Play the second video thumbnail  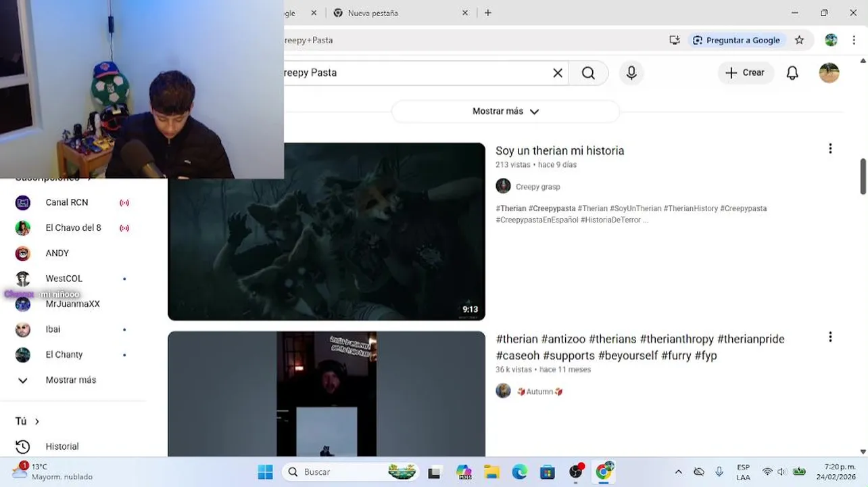click(x=327, y=394)
